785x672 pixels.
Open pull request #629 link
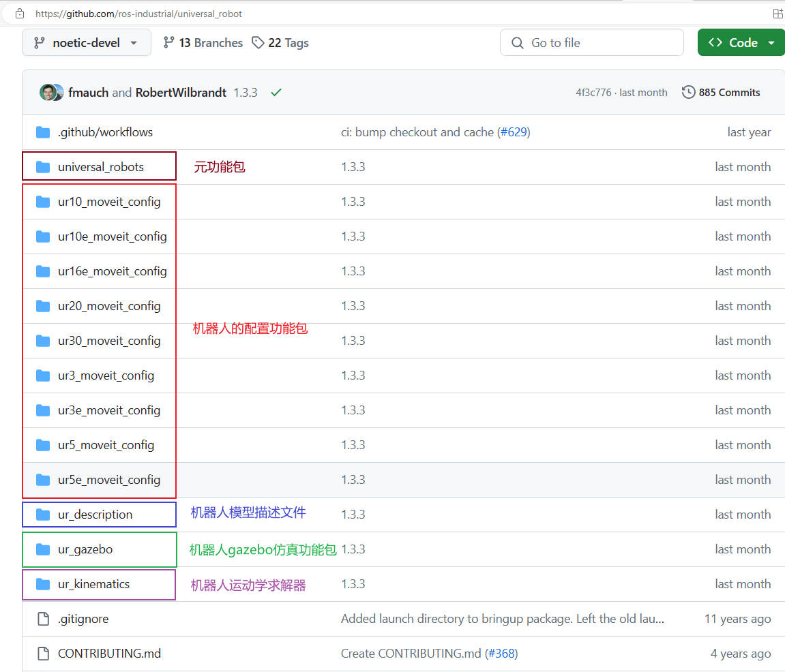514,132
